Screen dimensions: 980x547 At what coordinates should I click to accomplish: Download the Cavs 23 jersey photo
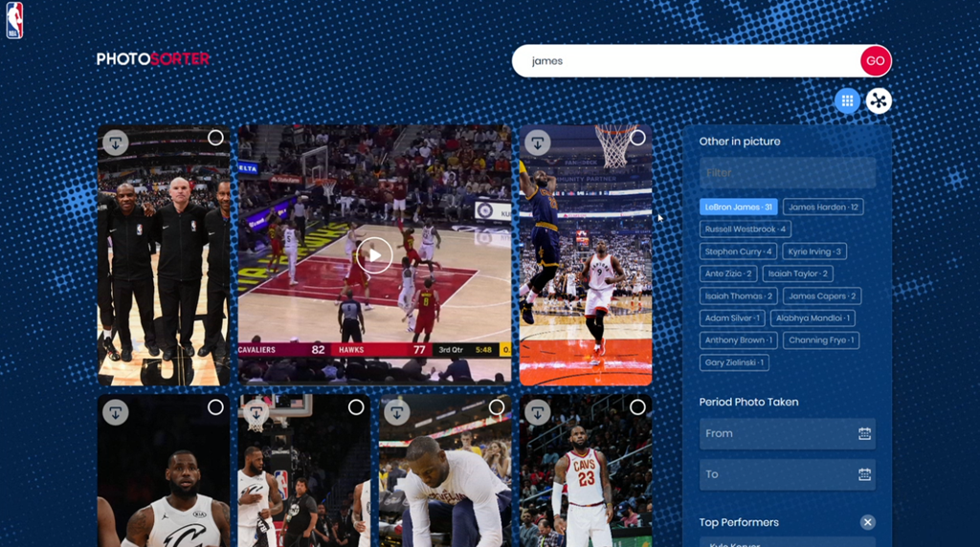click(538, 413)
